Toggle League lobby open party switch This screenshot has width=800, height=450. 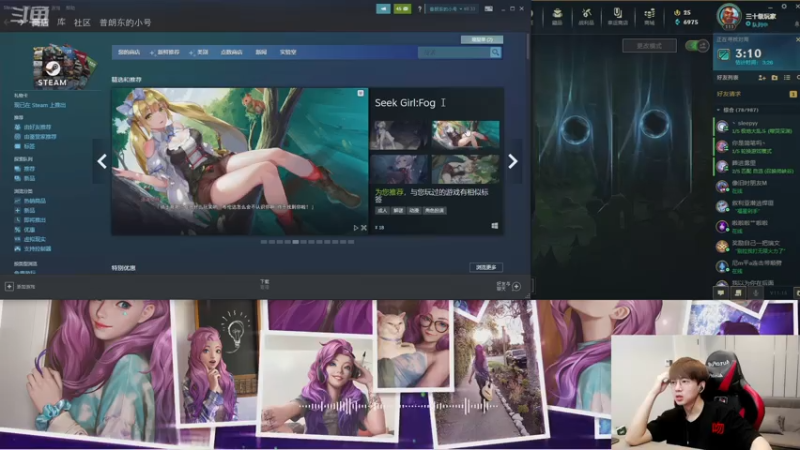click(697, 46)
